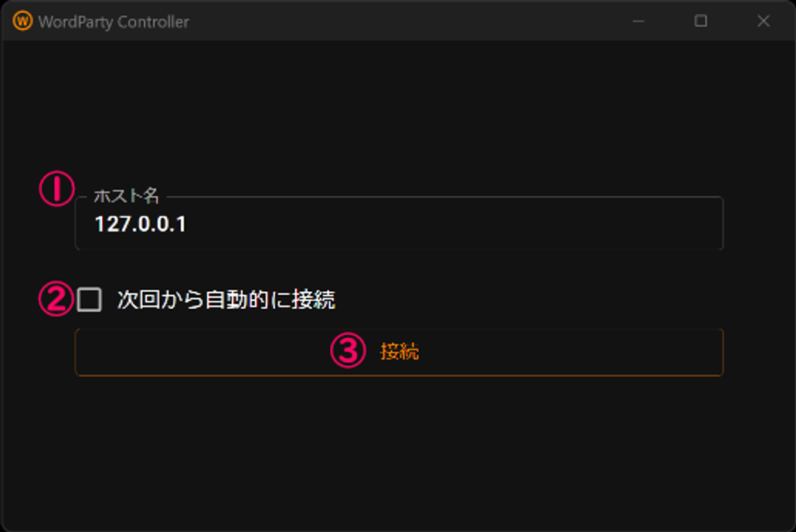Screen dimensions: 796x532
Task: Focus the ホスト名 input field
Action: [x=399, y=223]
